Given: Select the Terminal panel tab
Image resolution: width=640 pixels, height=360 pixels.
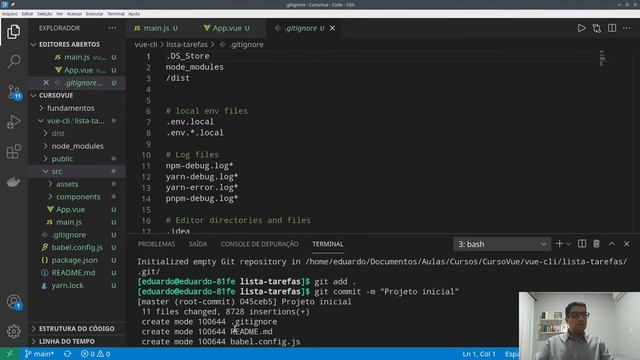Looking at the screenshot, I should point(327,244).
